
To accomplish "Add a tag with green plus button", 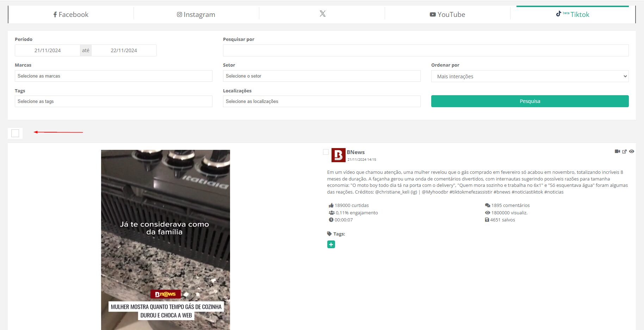I will click(x=331, y=244).
